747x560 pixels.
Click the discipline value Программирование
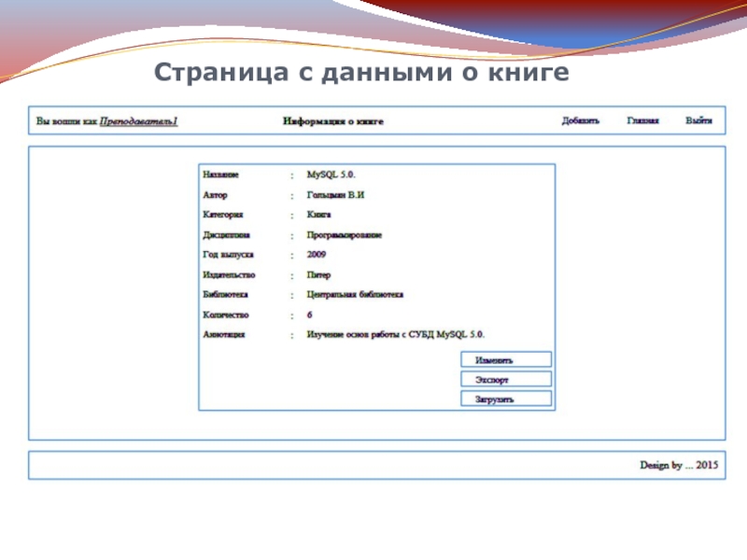pos(344,235)
